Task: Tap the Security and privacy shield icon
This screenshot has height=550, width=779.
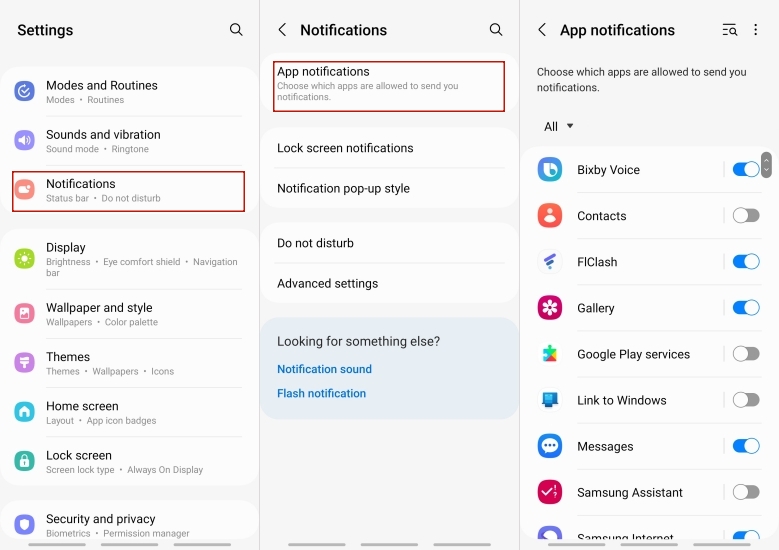Action: coord(24,524)
